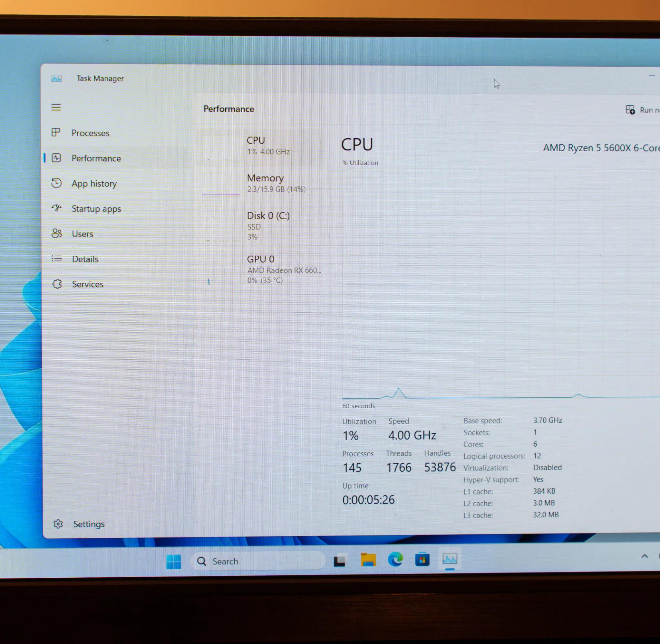Open the Processes page icon
The width and height of the screenshot is (660, 644).
click(56, 132)
